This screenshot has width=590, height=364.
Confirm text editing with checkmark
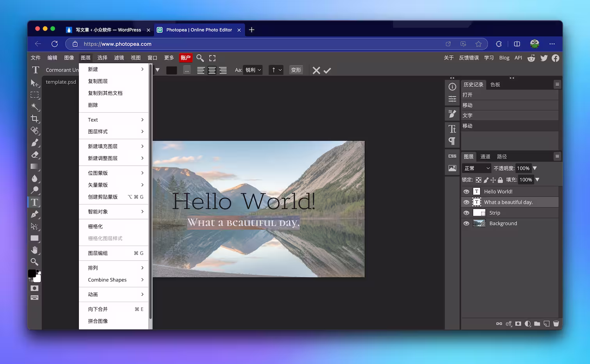pyautogui.click(x=327, y=71)
